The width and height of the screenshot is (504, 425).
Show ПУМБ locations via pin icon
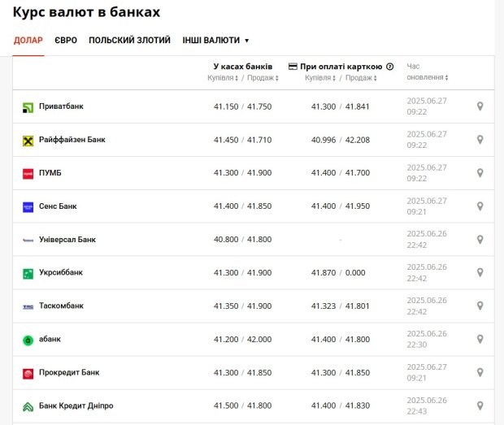pos(480,173)
